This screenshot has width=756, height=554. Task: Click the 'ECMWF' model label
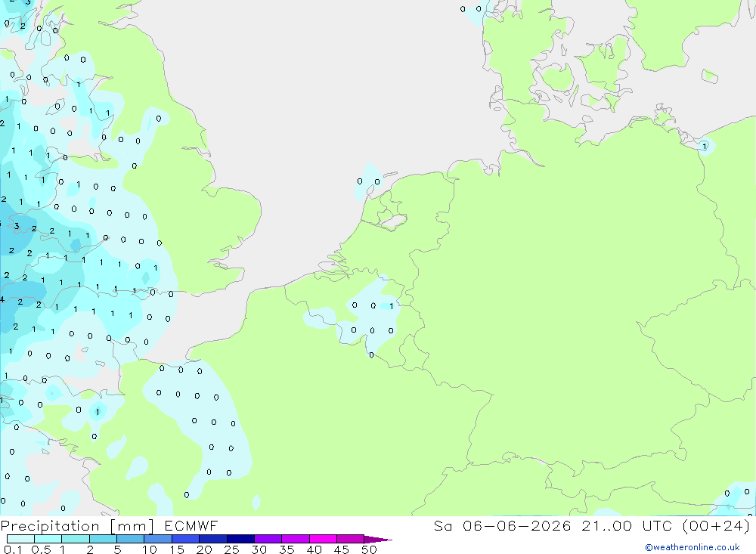tap(191, 525)
